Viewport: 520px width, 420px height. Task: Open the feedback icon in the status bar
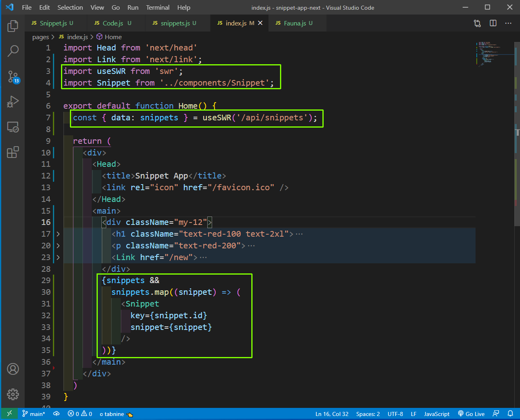(496, 414)
